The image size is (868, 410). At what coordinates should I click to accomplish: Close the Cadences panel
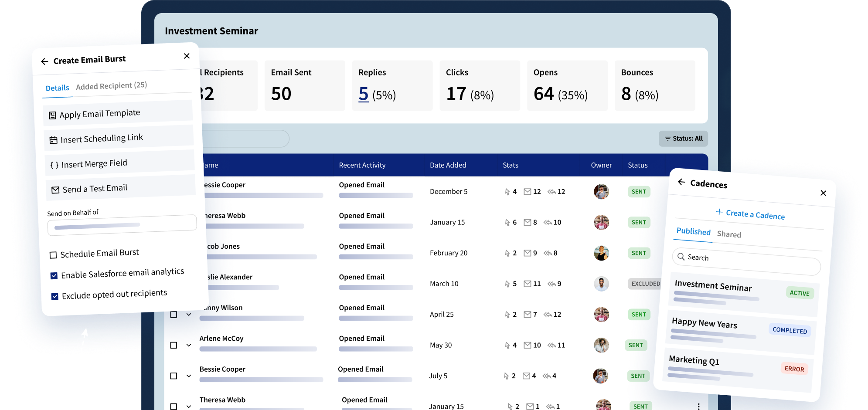tap(823, 193)
